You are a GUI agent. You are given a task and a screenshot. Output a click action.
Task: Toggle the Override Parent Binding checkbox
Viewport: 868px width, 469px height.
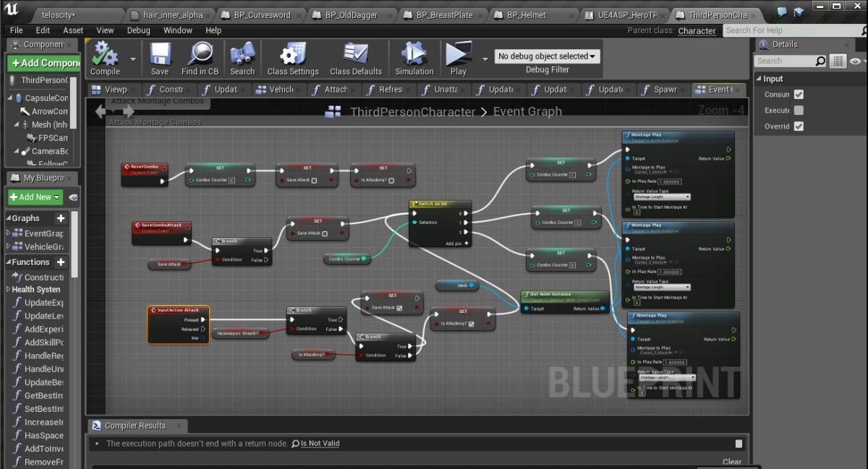[x=799, y=126]
